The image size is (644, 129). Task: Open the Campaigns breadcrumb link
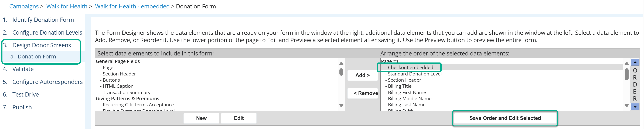click(x=24, y=6)
